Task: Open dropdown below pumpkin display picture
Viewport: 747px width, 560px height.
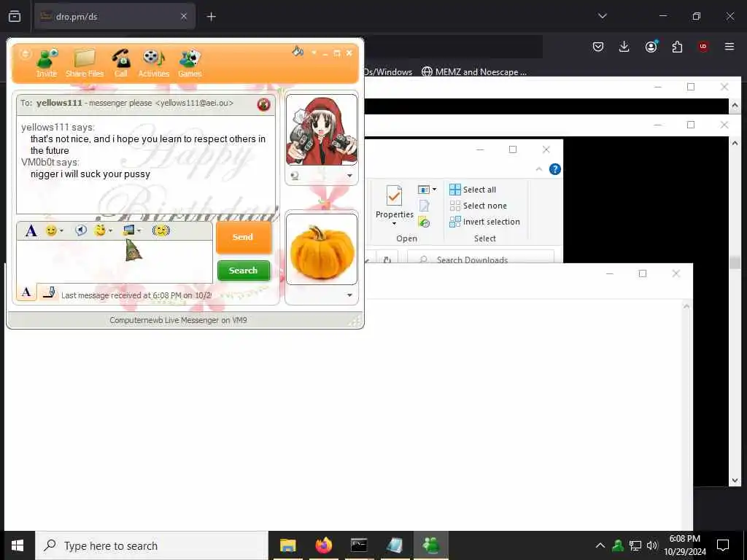Action: 349,295
